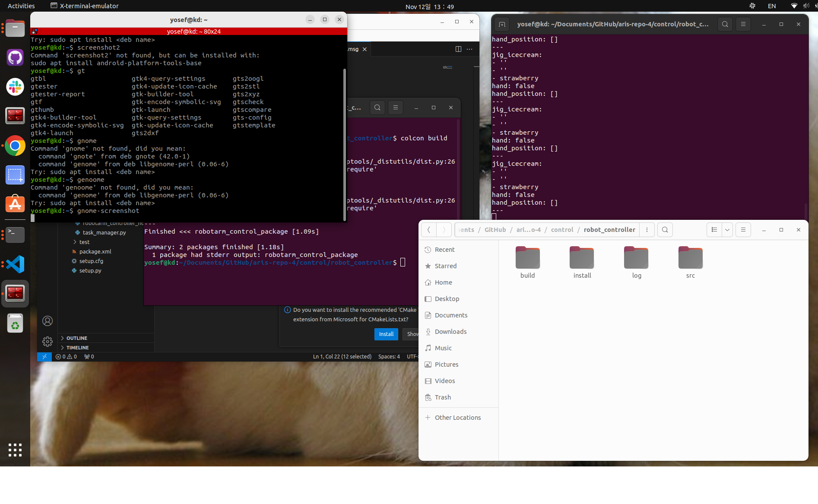Click GitHub in the Files path bar

click(x=495, y=230)
